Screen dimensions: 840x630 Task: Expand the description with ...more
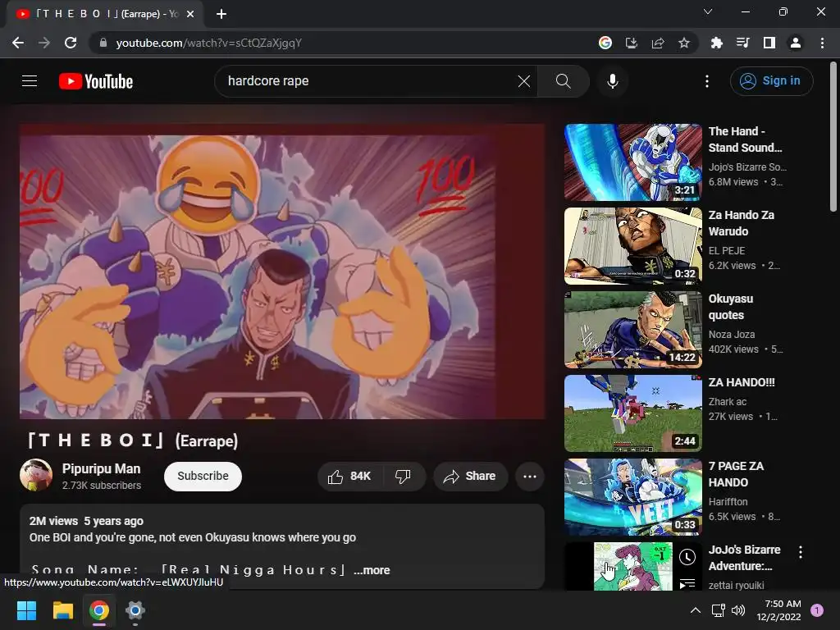[x=372, y=570]
